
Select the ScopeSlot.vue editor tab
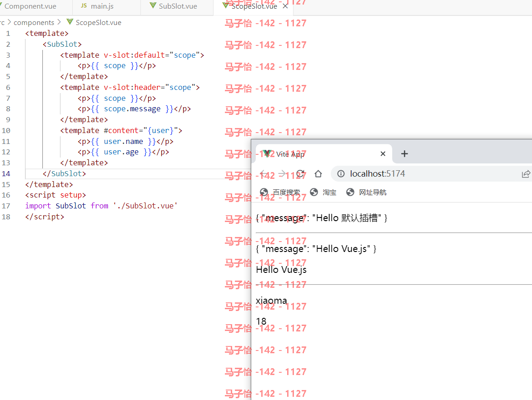(254, 6)
